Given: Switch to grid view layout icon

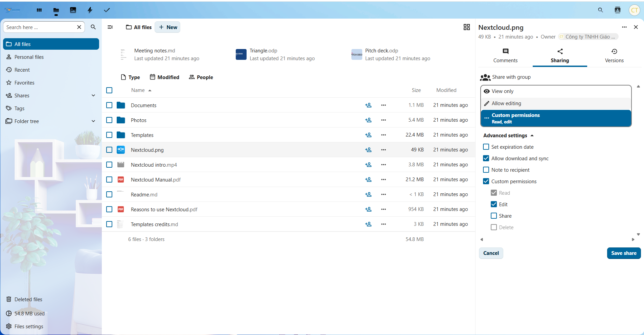Looking at the screenshot, I should coord(467,27).
